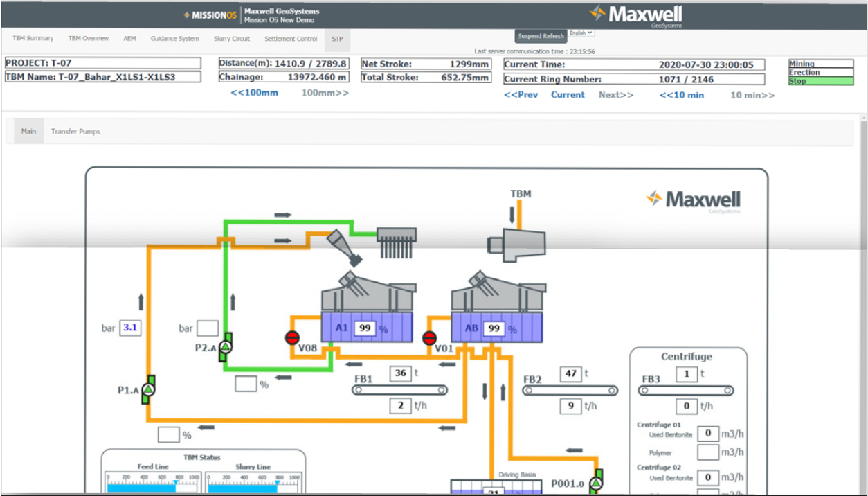868x496 pixels.
Task: Click the Mining status indicator
Action: click(x=821, y=64)
